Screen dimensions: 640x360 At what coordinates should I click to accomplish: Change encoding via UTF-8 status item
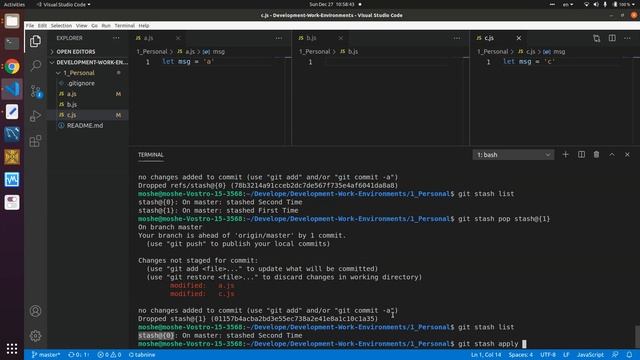point(548,355)
